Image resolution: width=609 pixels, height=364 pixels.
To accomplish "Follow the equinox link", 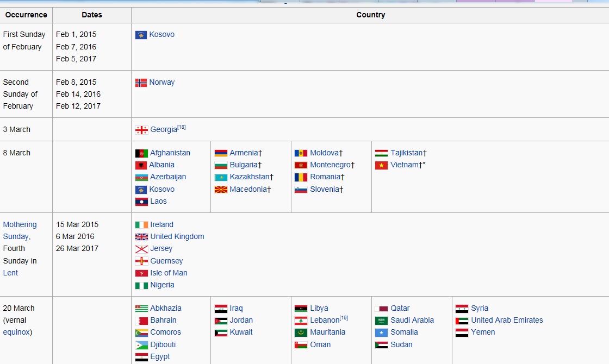I will tap(17, 332).
